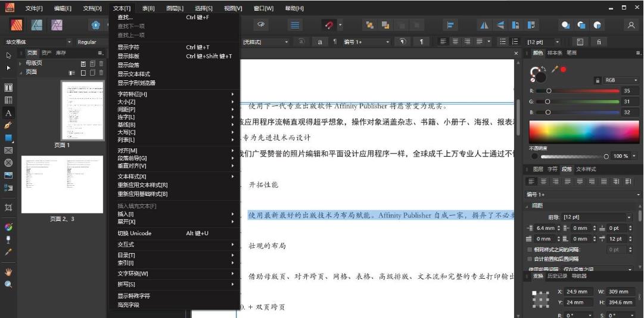Select the Frame Text tool in left toolbar

click(8, 88)
